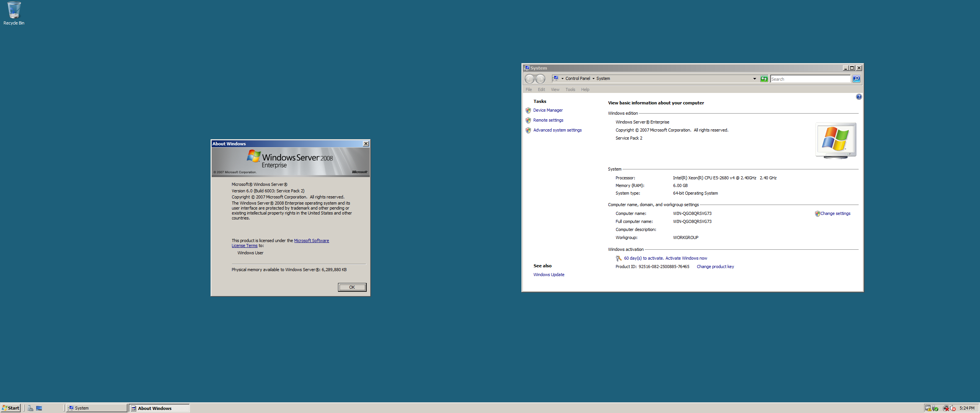Open Windows Update link under See also
This screenshot has height=413, width=980.
(x=549, y=275)
